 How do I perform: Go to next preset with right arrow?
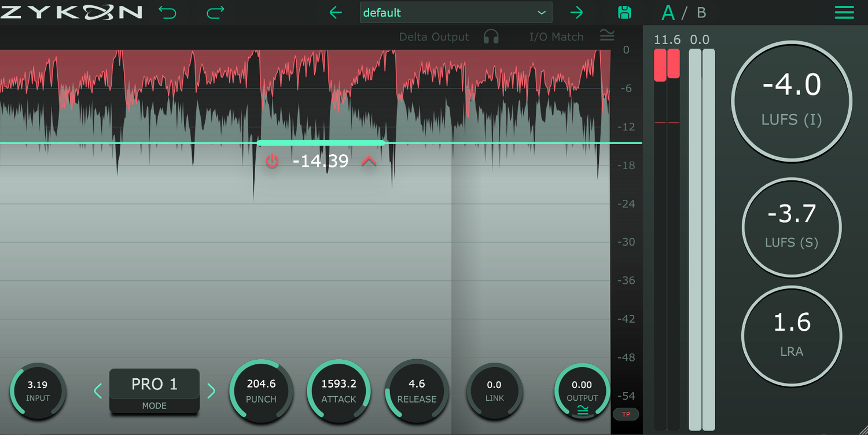[x=576, y=12]
